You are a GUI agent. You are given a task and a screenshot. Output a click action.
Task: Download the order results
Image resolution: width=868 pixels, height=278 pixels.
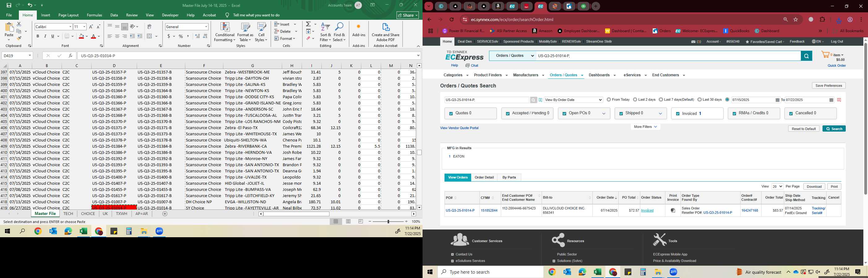click(x=814, y=187)
